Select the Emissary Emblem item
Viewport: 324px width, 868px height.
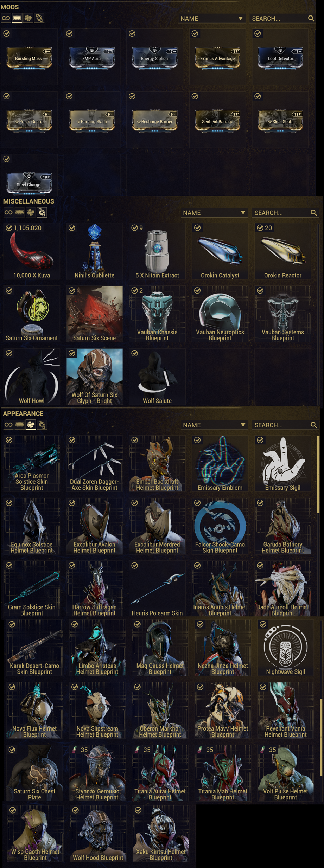220,463
